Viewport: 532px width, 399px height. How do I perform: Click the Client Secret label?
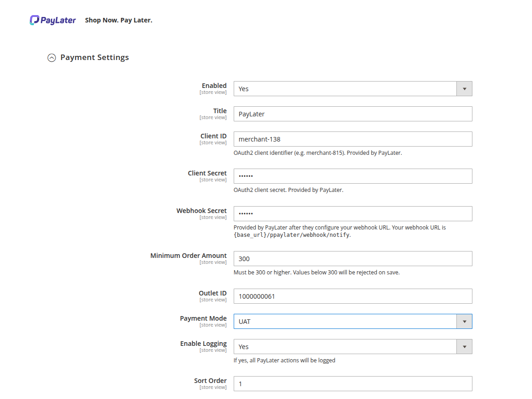207,173
